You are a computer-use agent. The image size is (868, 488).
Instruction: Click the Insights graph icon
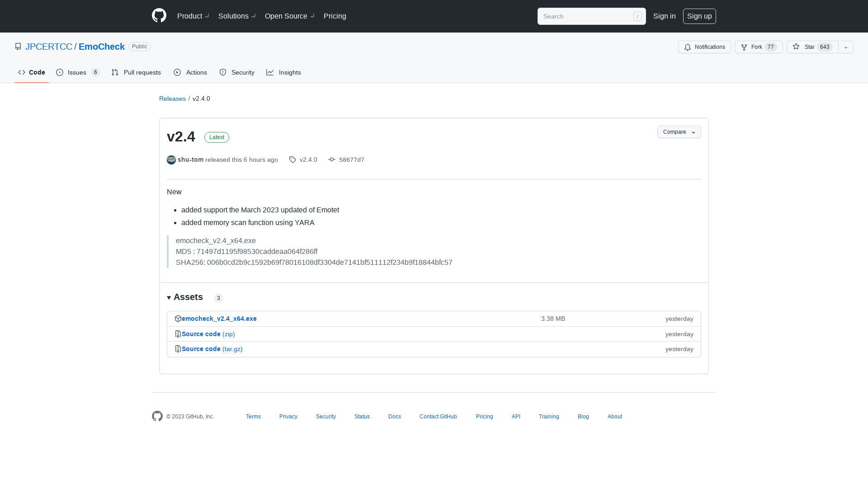(x=270, y=72)
